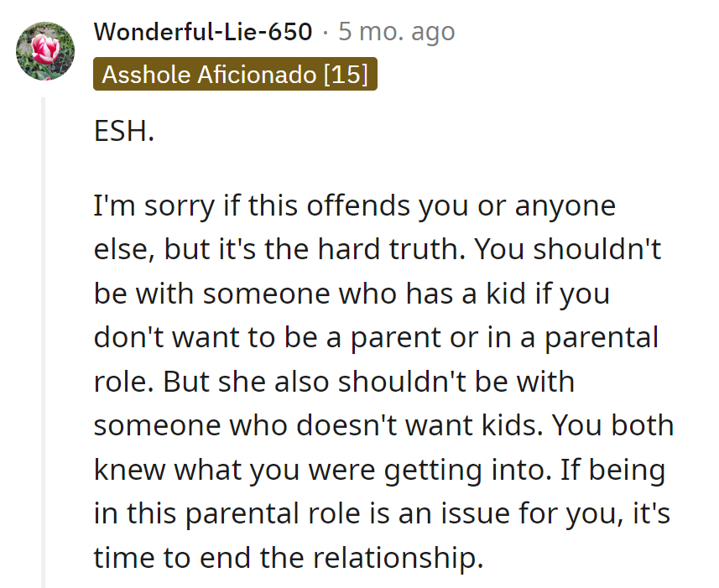Collapse the comment using the vertical thread line
The image size is (719, 588).
click(44, 336)
